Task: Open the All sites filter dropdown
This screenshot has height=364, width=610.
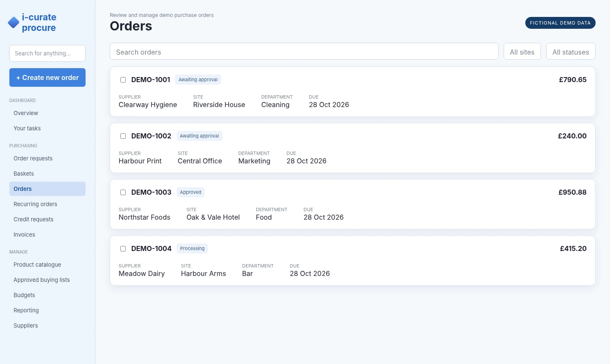Action: click(522, 51)
